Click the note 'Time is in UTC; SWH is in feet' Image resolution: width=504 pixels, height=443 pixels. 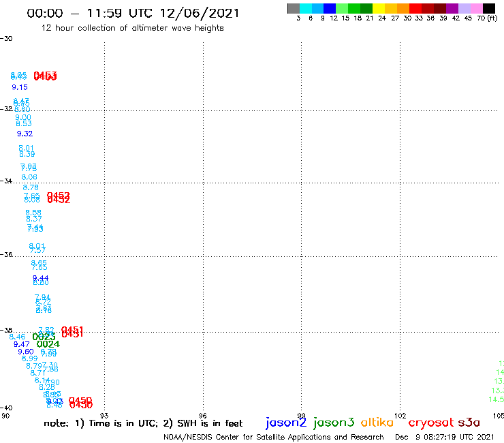pyautogui.click(x=143, y=423)
